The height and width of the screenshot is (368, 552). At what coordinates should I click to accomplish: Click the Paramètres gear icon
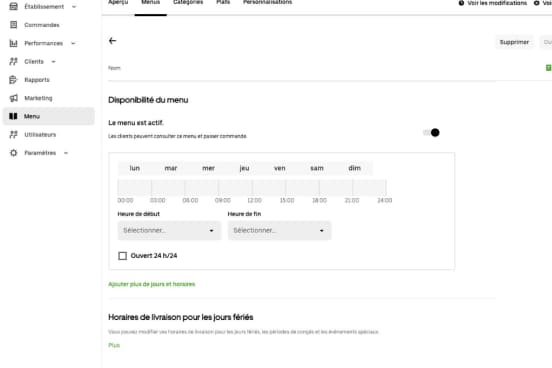(13, 153)
